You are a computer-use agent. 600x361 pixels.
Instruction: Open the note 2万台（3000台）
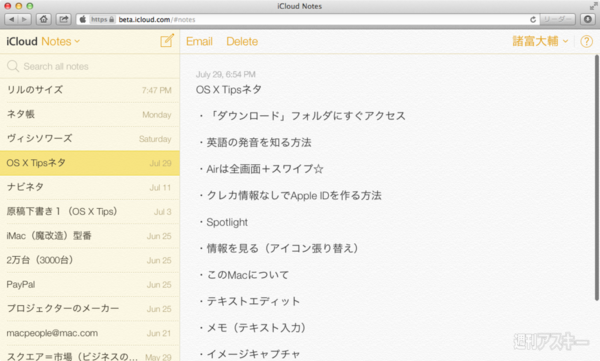(90, 260)
